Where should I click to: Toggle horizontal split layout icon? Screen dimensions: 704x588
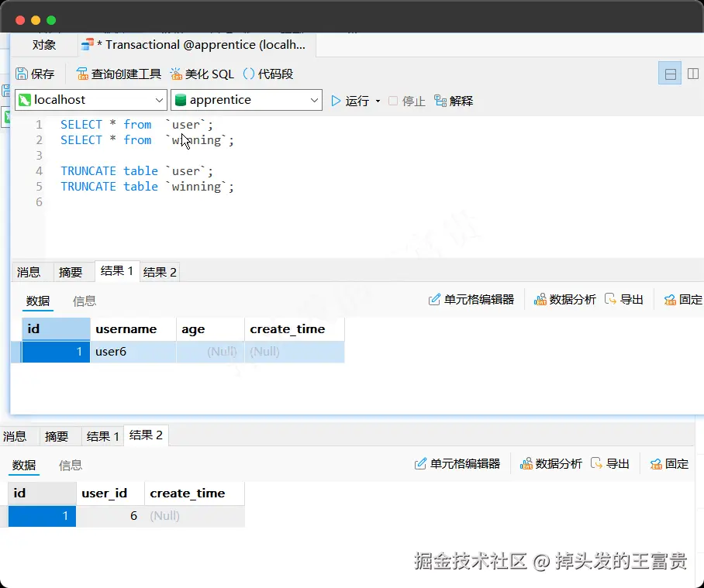pos(670,74)
